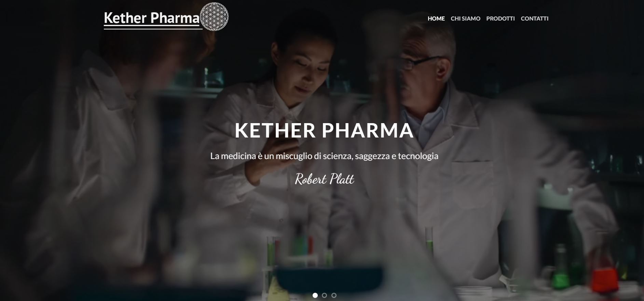Click the quote beginning "La medicina è un miscuglio"
The height and width of the screenshot is (301, 644).
coord(324,156)
